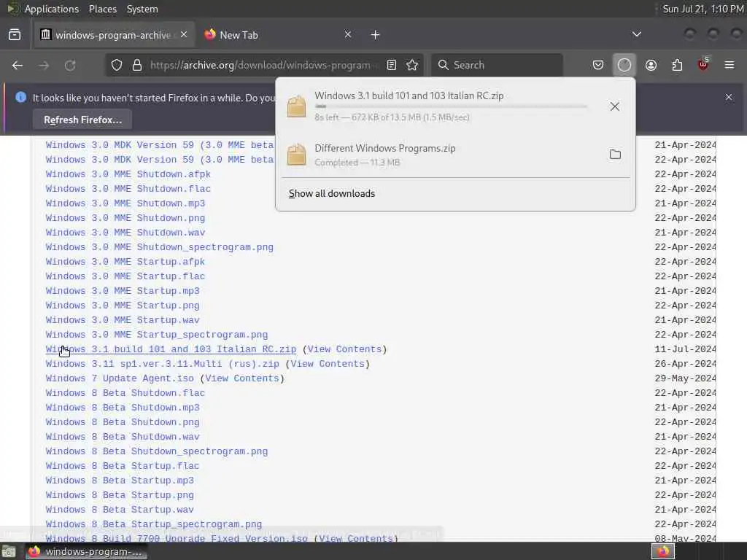The image size is (747, 560).
Task: Open Windows 3.0 MME Startup.wav link
Action: [x=123, y=320]
